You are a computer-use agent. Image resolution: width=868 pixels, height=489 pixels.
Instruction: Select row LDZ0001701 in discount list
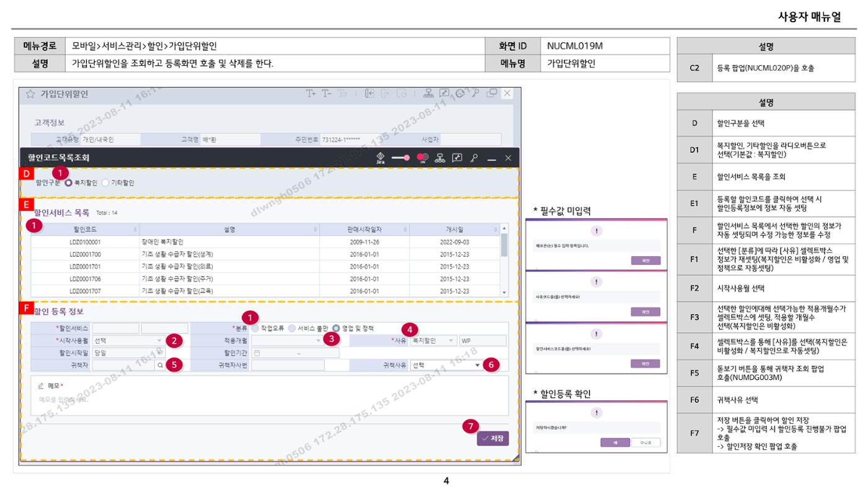pyautogui.click(x=266, y=266)
